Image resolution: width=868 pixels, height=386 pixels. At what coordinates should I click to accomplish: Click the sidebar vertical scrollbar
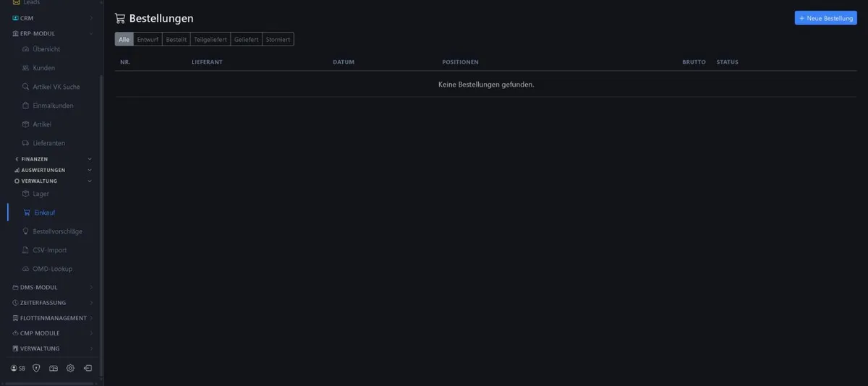(x=101, y=224)
